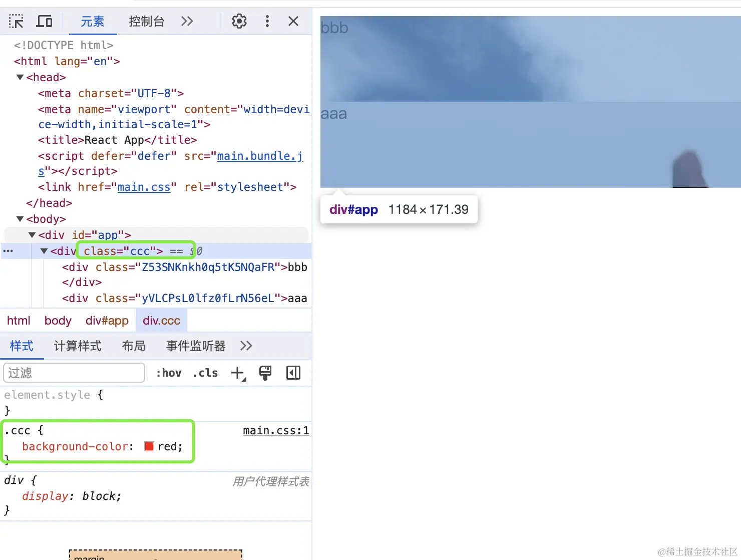Select the element.style rule
Viewport: 741px width, 560px height.
[x=47, y=395]
